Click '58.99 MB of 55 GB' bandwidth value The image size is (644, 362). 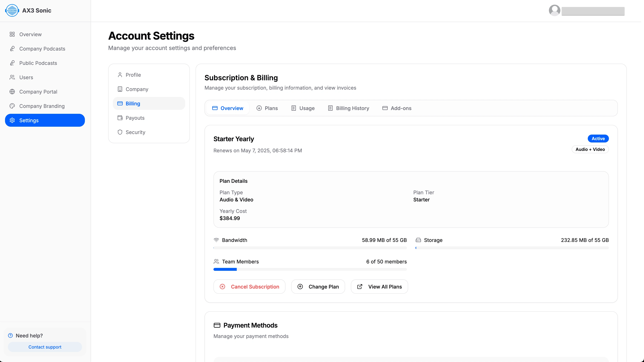(384, 240)
